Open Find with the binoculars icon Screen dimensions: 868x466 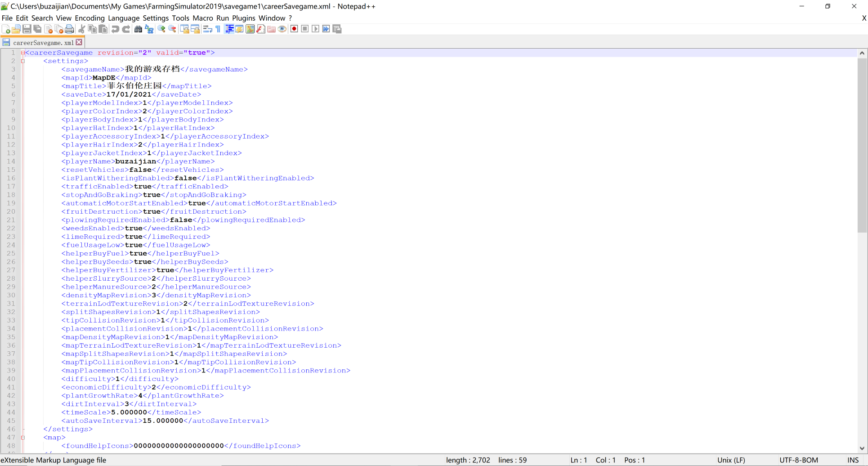[138, 29]
